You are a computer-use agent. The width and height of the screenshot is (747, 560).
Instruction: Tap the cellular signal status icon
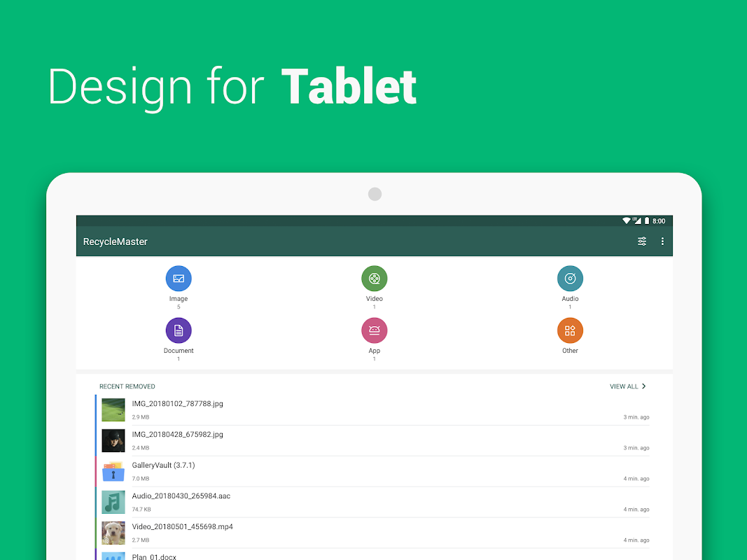[x=637, y=220]
